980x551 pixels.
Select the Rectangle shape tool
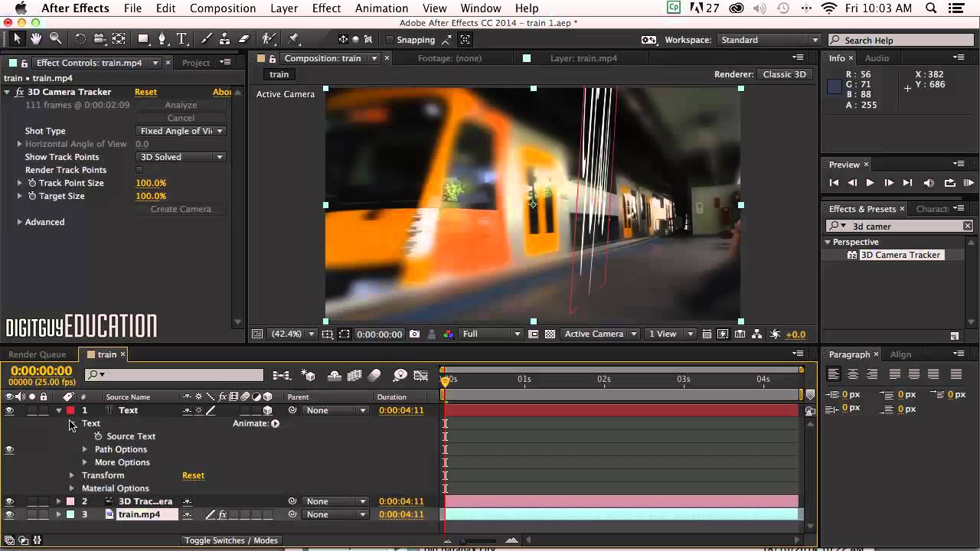(143, 39)
